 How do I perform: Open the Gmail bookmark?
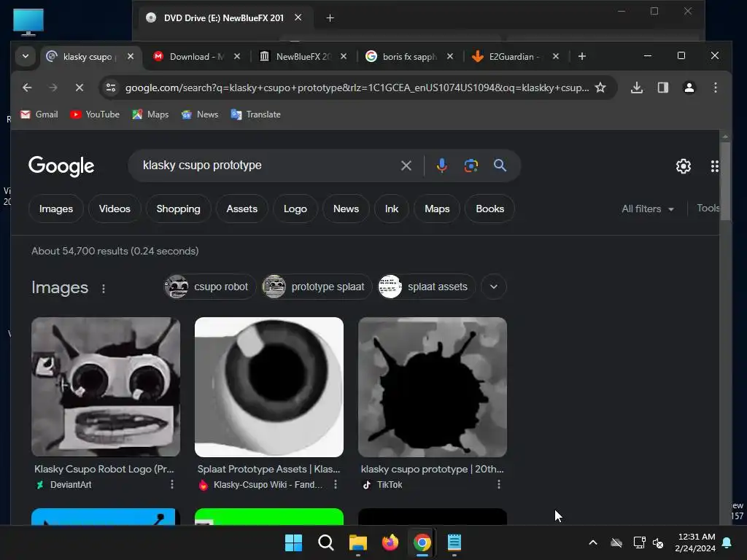pos(39,114)
